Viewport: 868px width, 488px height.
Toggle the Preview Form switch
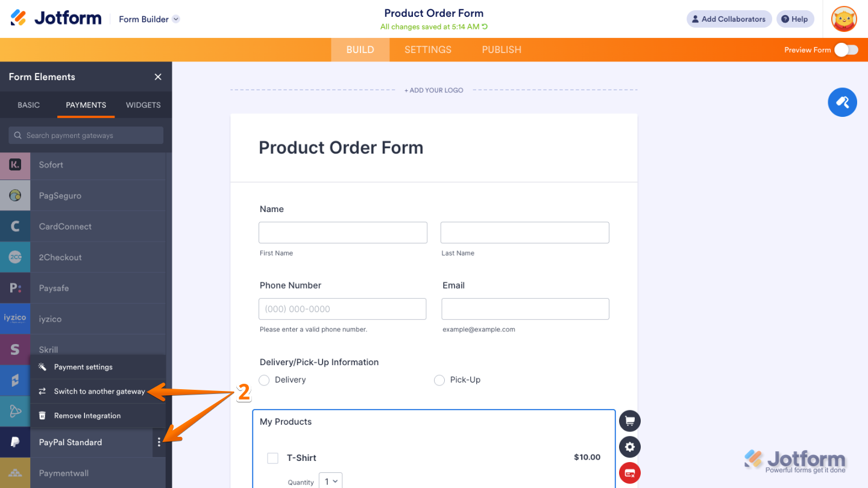(846, 50)
